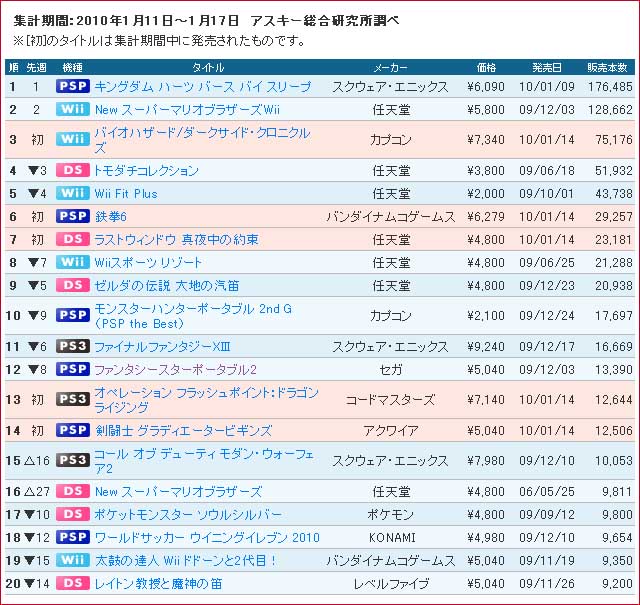Click maker レベルファイブ
The width and height of the screenshot is (640, 605).
tap(391, 583)
